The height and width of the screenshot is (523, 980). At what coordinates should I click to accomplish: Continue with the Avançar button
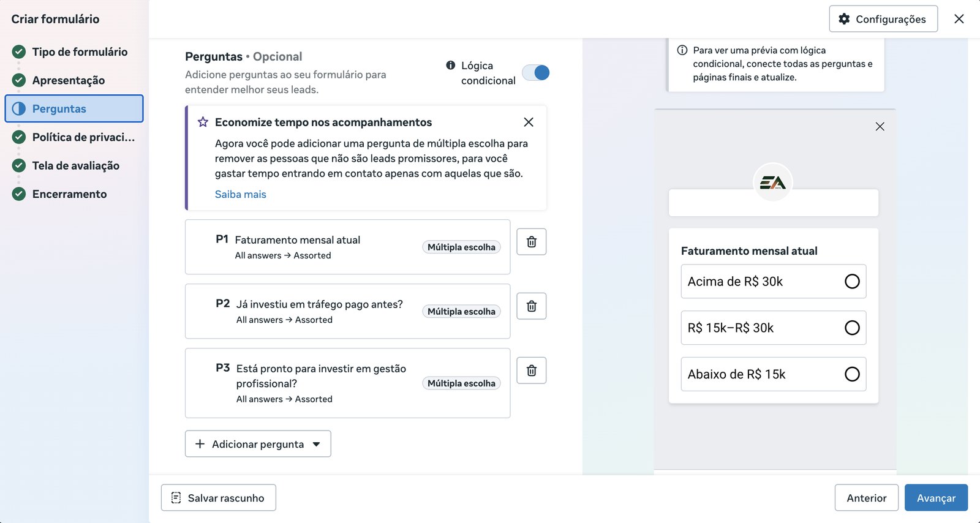(936, 498)
